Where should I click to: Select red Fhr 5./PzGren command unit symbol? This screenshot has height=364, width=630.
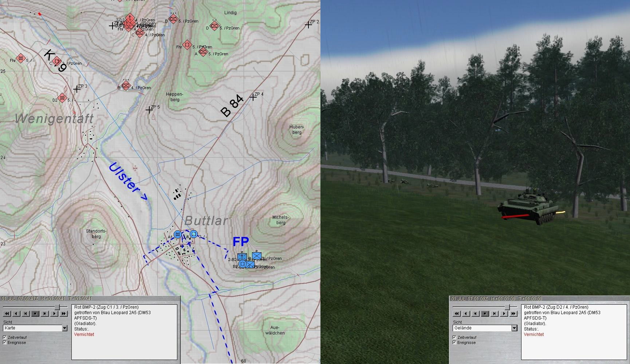click(187, 45)
